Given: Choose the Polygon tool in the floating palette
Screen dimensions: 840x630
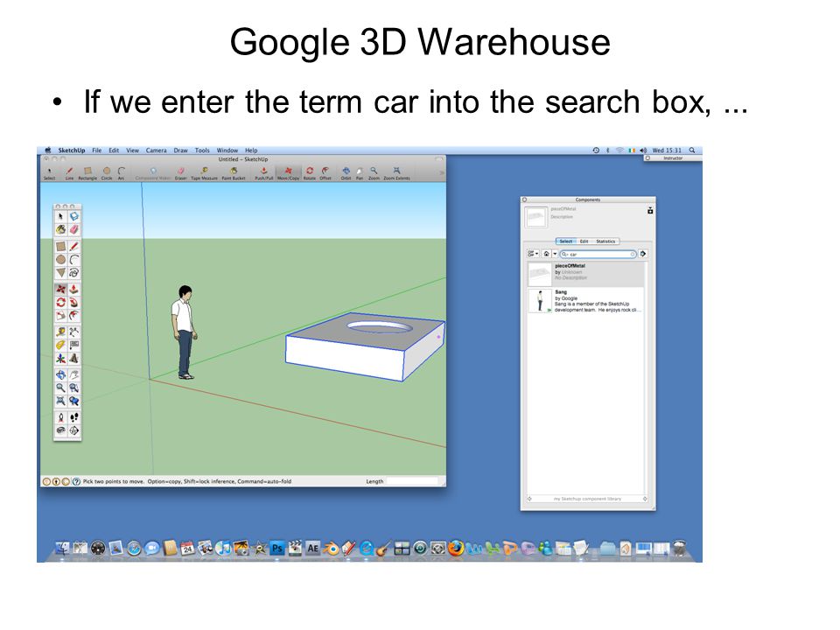Looking at the screenshot, I should coord(61,272).
